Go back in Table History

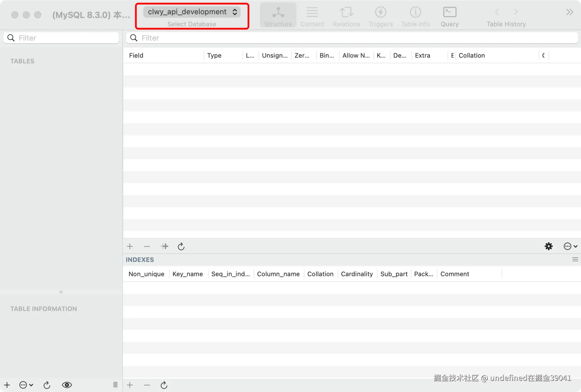tap(497, 12)
